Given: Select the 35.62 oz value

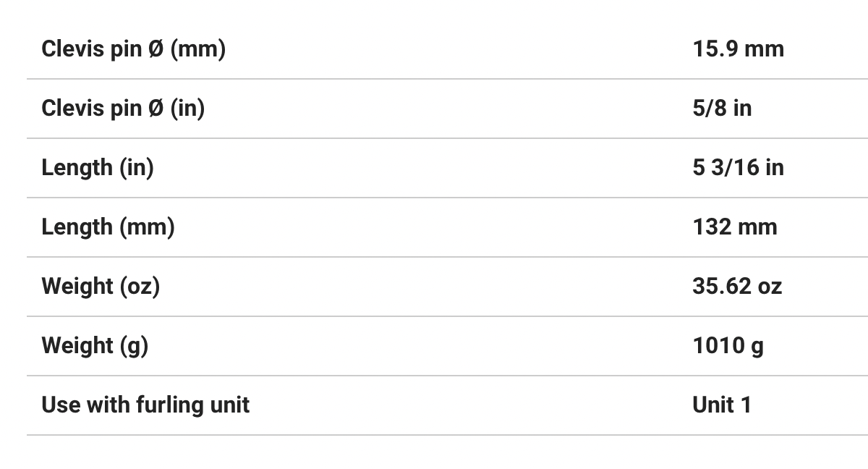Looking at the screenshot, I should (737, 287).
